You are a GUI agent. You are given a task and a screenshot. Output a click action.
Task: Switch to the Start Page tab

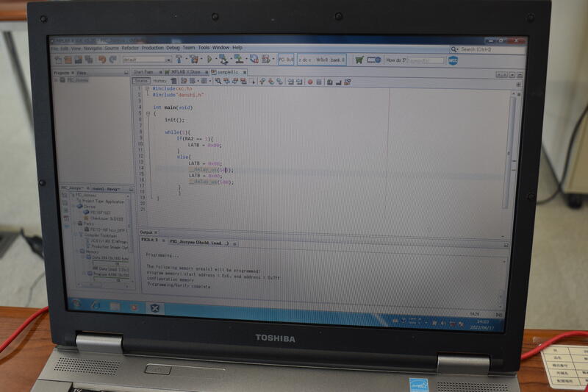coord(143,72)
